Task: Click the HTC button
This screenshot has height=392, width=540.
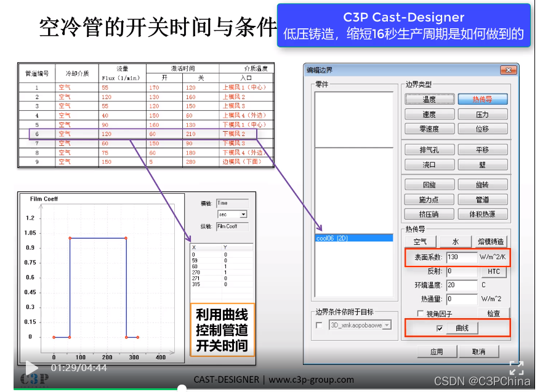Action: 493,271
